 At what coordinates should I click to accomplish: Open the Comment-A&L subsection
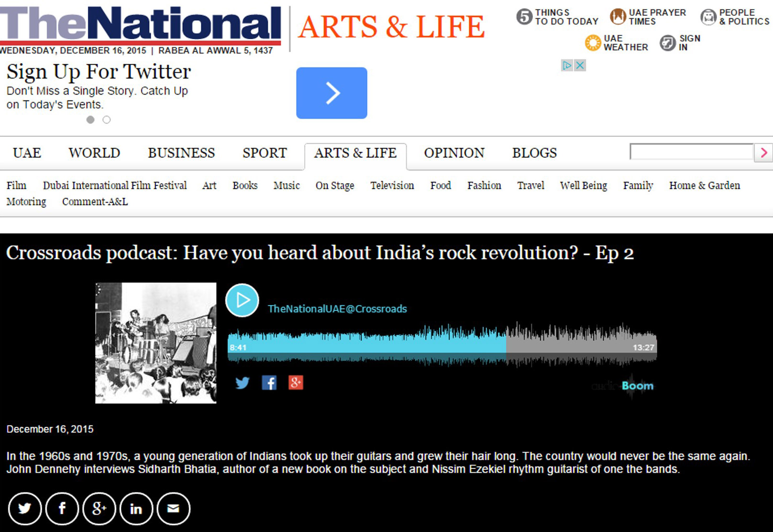click(95, 202)
